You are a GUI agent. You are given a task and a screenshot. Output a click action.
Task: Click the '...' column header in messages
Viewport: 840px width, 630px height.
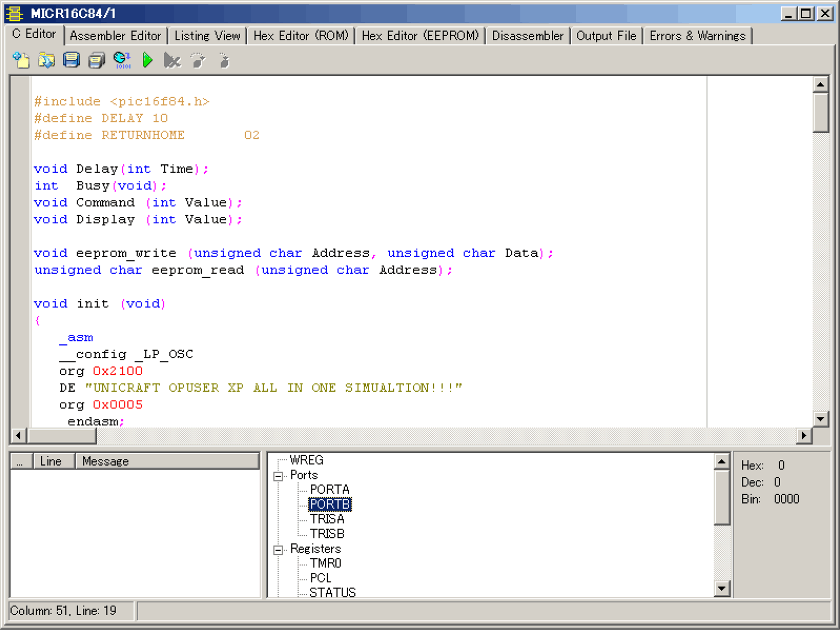pos(22,461)
